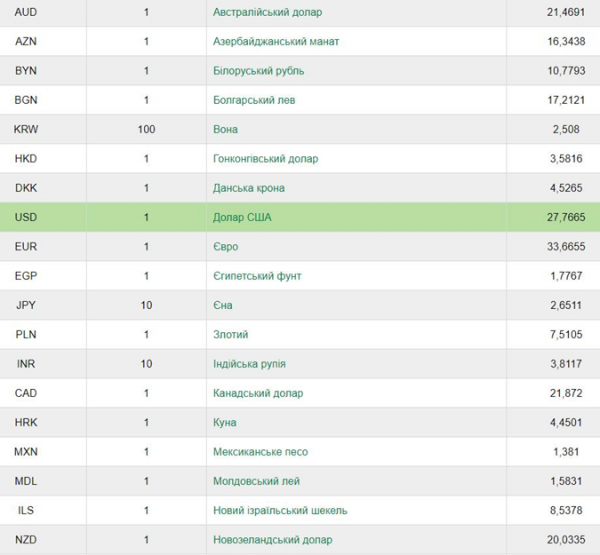Open the Канадський долар link
Viewport: 600px width, 555px height.
pyautogui.click(x=258, y=393)
